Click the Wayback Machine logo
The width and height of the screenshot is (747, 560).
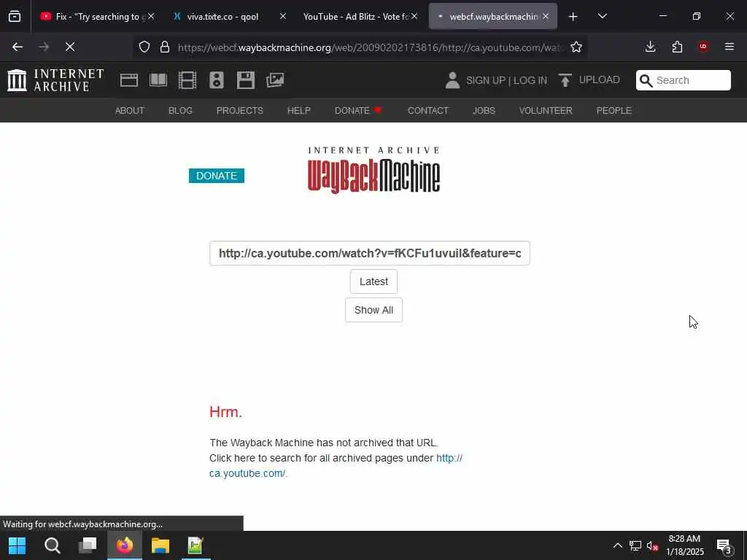(x=374, y=170)
